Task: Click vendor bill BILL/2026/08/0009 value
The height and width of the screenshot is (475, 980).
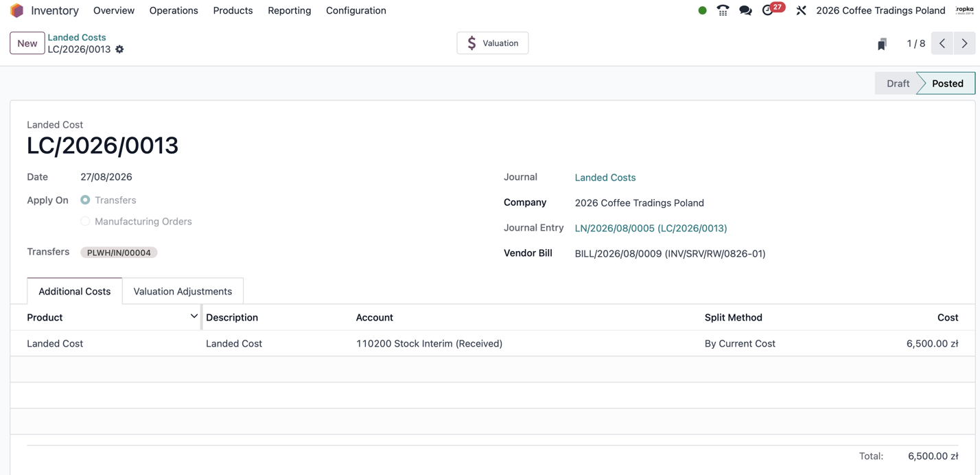Action: coord(670,253)
